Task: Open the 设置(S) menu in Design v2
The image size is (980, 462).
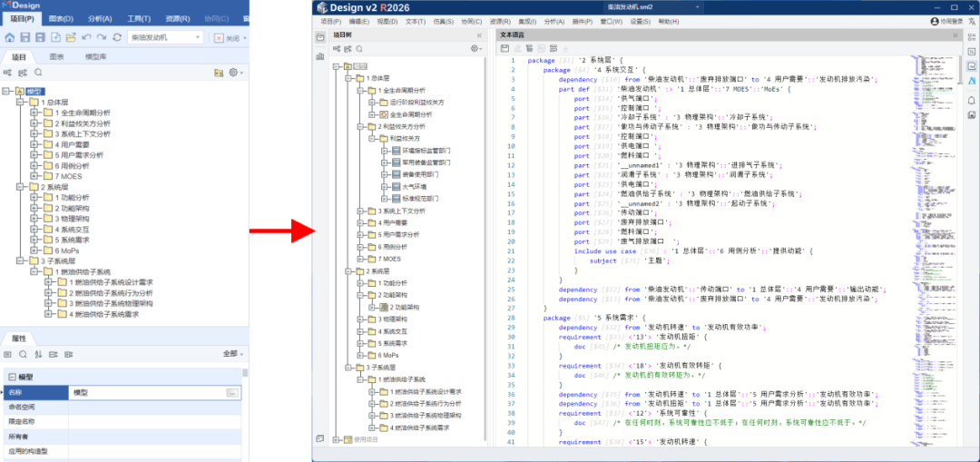Action: pyautogui.click(x=640, y=22)
